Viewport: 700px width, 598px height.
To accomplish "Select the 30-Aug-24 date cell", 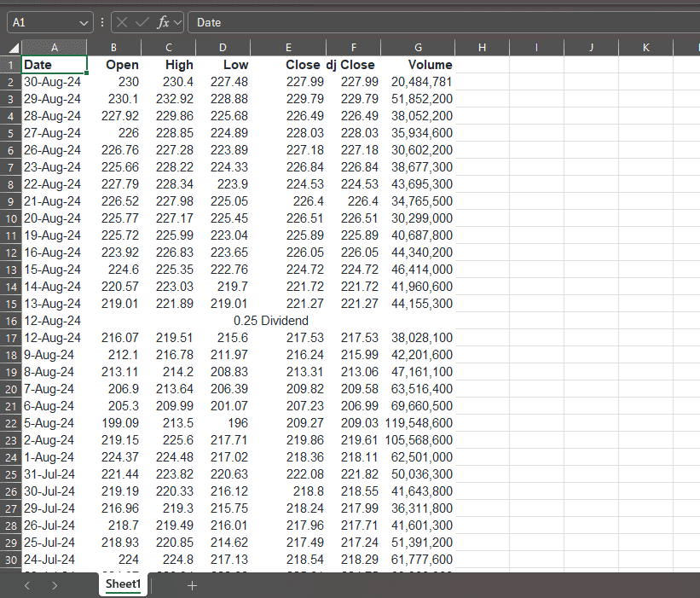I will click(54, 82).
